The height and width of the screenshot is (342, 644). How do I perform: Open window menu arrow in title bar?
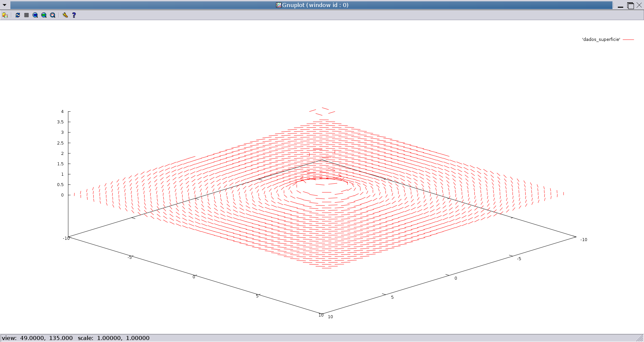(x=5, y=5)
